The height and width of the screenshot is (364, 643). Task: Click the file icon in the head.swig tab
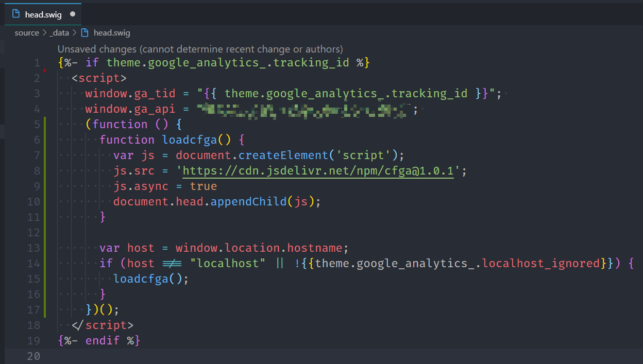click(15, 14)
